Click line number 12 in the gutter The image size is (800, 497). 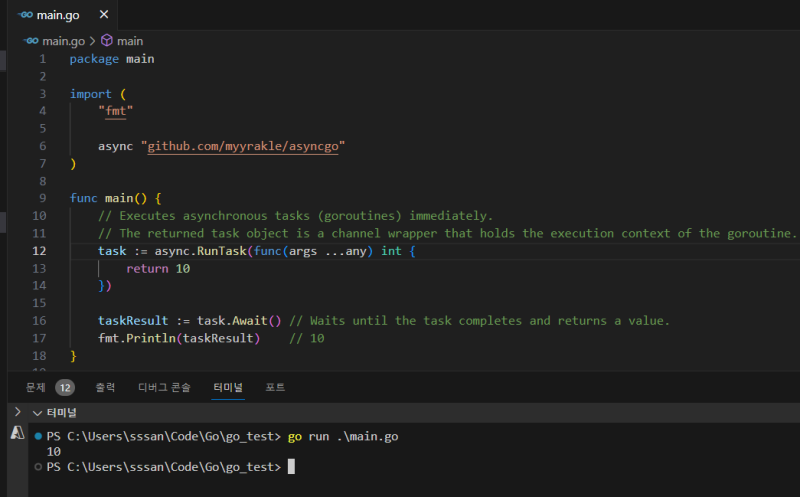coord(39,251)
